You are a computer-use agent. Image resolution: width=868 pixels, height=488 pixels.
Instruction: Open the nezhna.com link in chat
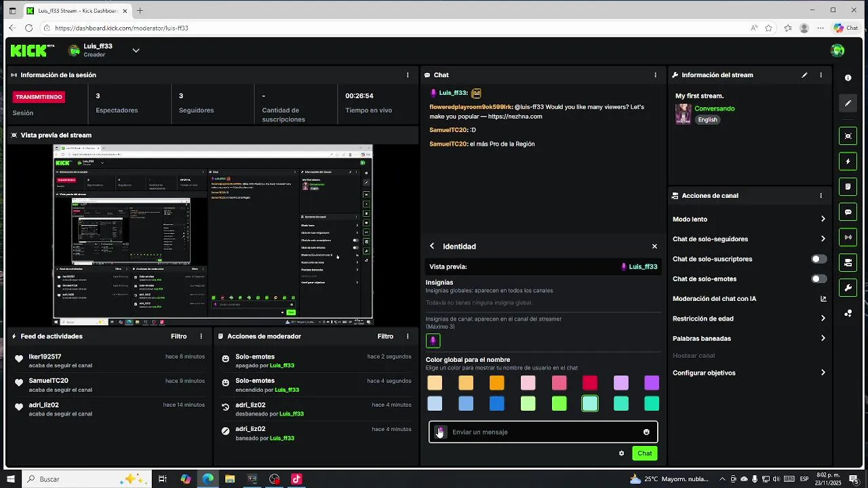tap(515, 117)
